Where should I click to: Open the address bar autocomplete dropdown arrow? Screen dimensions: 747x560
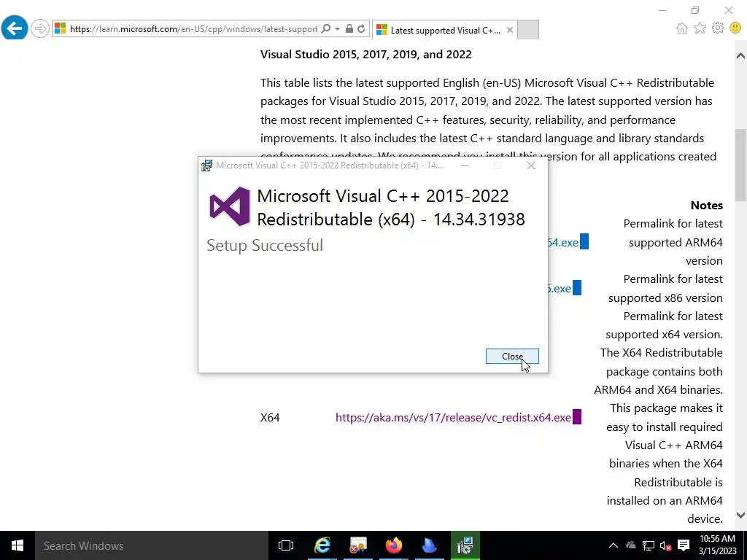pos(337,29)
